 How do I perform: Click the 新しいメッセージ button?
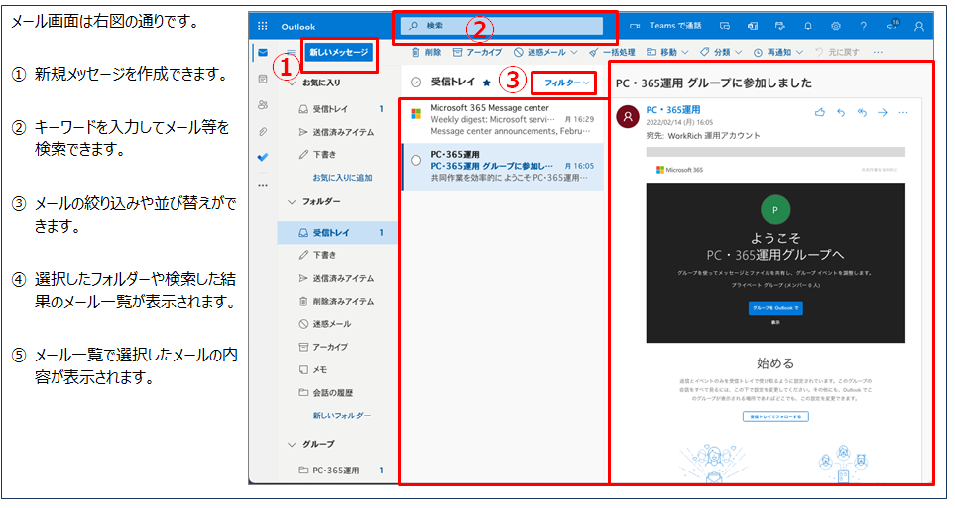click(339, 52)
